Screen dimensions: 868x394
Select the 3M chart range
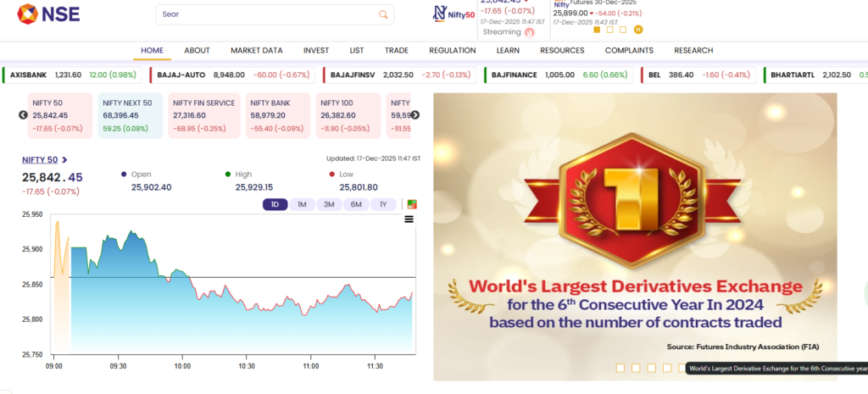(330, 204)
